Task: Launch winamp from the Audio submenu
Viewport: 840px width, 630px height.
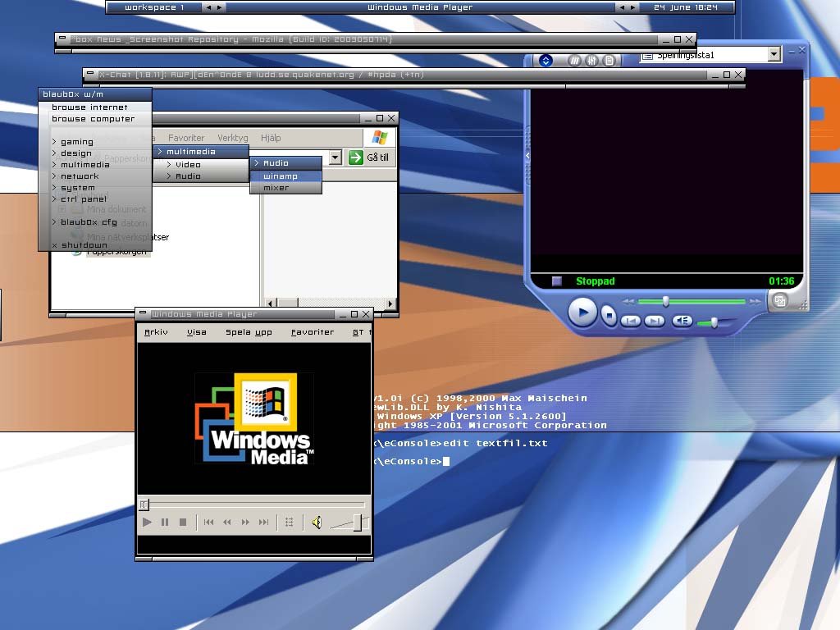Action: coord(286,176)
